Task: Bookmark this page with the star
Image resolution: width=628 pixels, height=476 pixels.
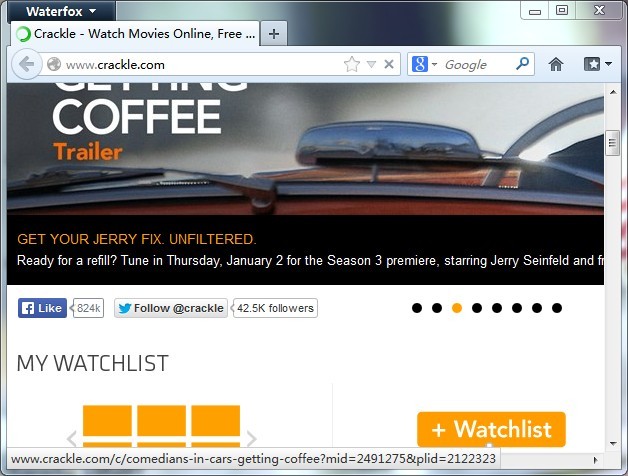Action: pos(352,64)
